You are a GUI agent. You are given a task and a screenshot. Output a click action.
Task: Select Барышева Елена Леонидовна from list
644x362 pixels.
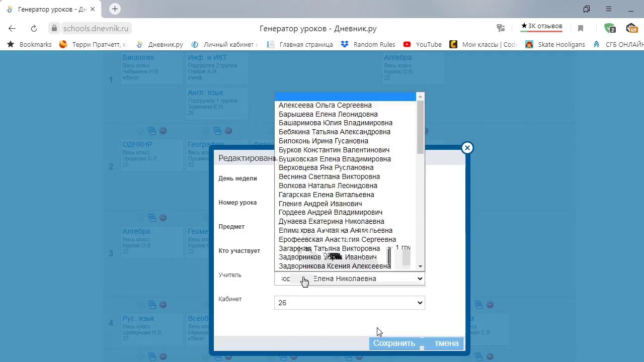(346, 114)
